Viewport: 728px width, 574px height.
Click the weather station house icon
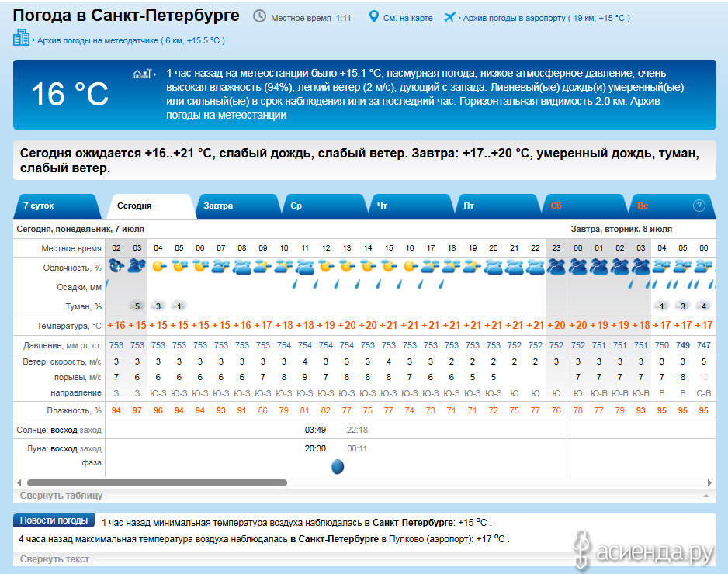pyautogui.click(x=142, y=74)
